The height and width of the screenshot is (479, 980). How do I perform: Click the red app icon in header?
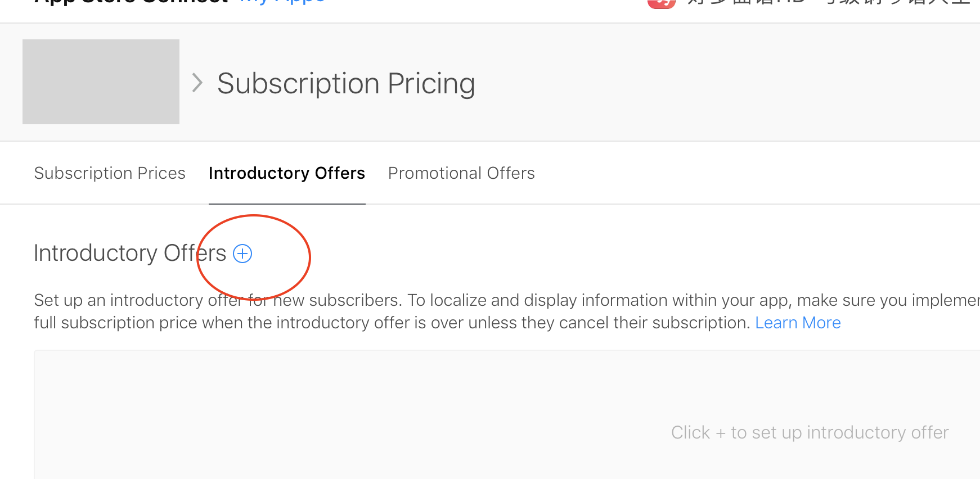[661, 3]
